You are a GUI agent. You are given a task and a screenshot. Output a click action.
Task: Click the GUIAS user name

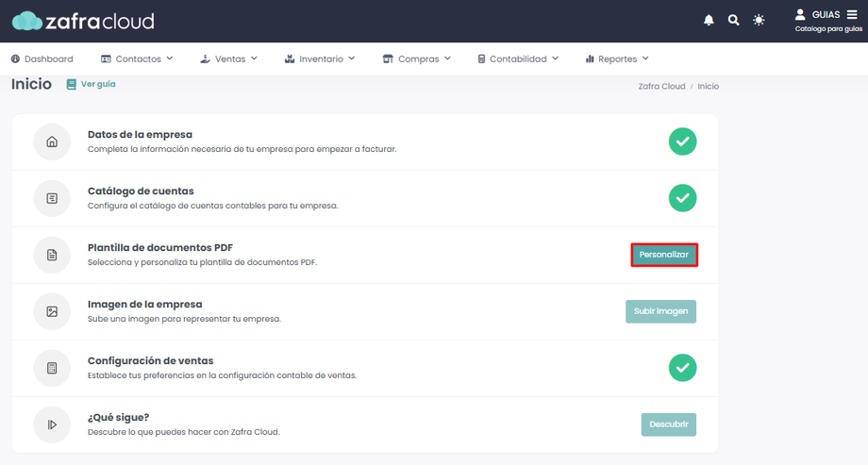tap(826, 15)
